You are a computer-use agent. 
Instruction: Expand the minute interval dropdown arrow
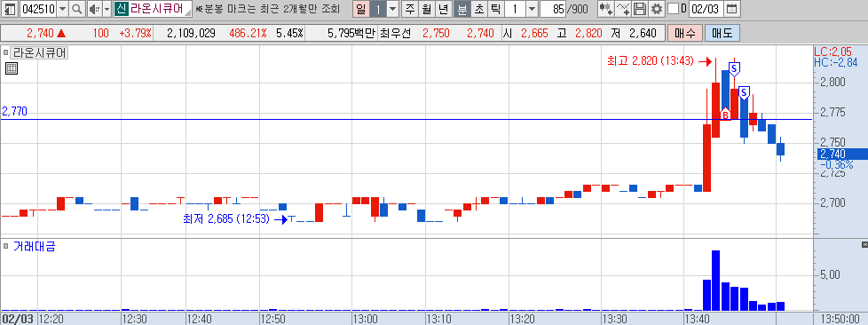point(532,9)
